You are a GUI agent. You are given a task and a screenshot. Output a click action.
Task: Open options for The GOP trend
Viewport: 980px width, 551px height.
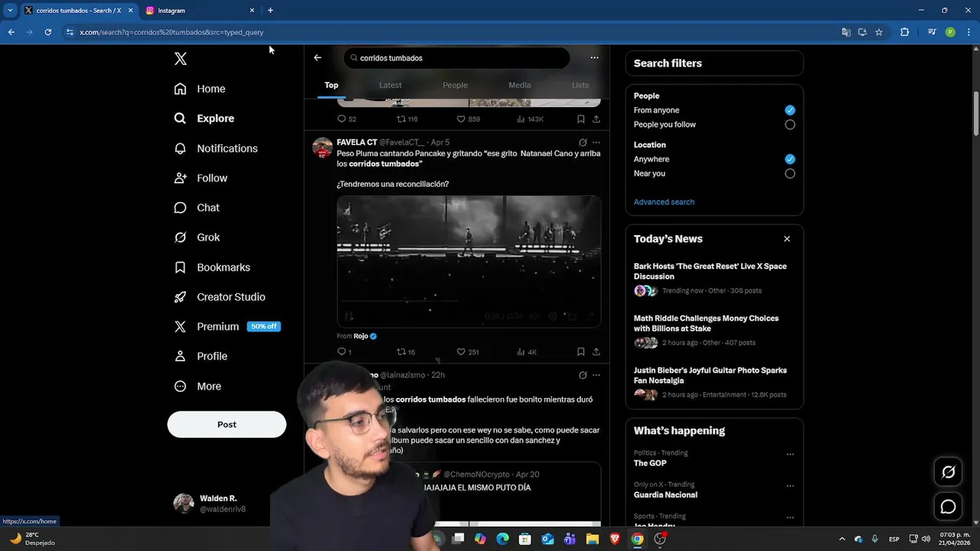790,455
